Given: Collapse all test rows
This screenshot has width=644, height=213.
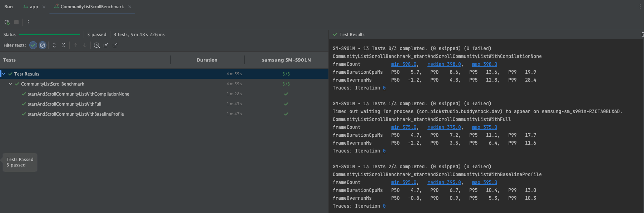Looking at the screenshot, I should point(64,45).
